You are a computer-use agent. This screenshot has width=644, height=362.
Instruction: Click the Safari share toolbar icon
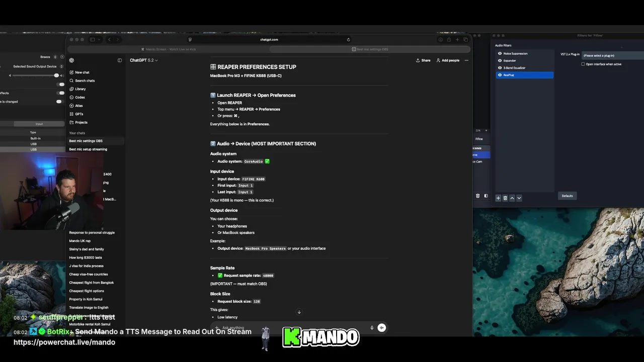449,40
